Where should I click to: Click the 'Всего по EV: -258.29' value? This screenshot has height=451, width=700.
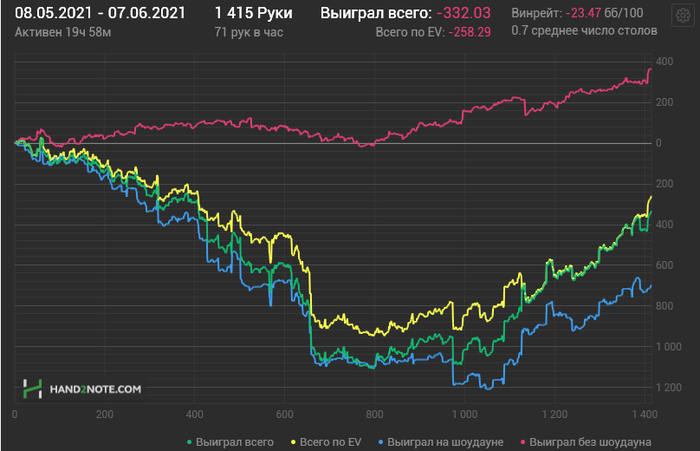click(x=433, y=32)
